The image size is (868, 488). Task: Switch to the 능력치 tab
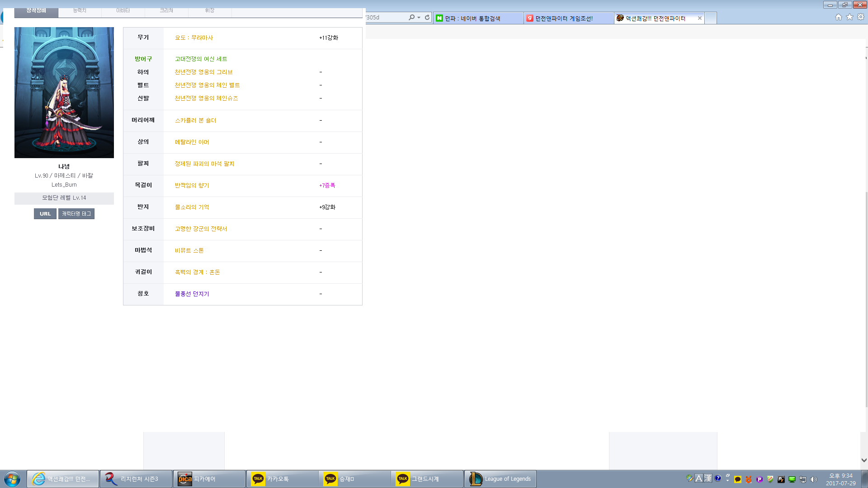click(80, 12)
